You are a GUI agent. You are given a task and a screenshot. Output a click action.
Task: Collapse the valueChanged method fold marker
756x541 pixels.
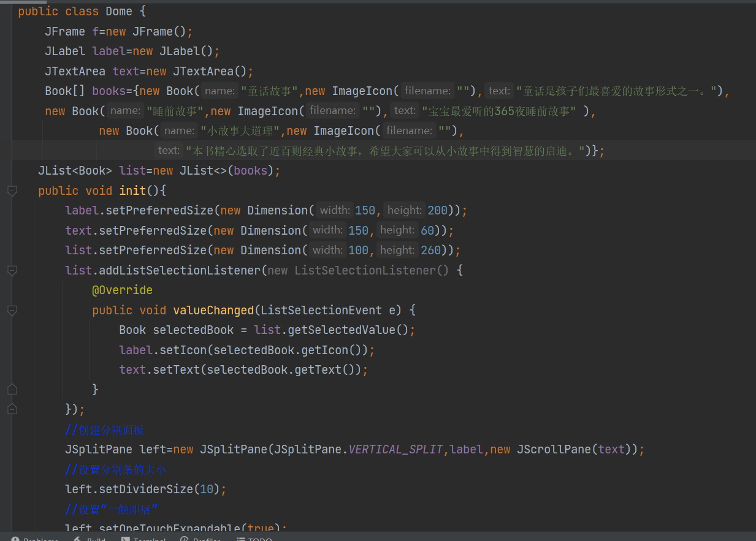[x=12, y=310]
